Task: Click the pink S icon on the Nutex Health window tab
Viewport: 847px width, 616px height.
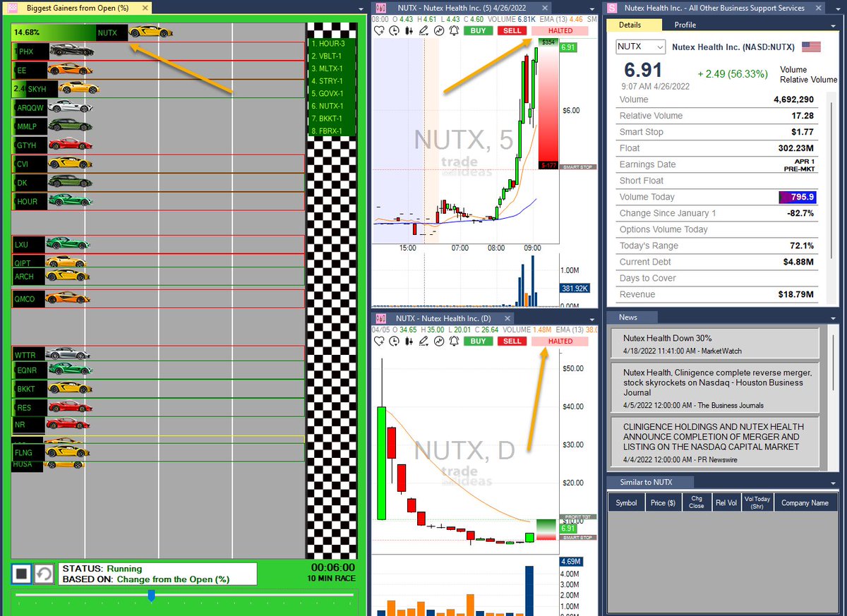Action: (x=612, y=8)
